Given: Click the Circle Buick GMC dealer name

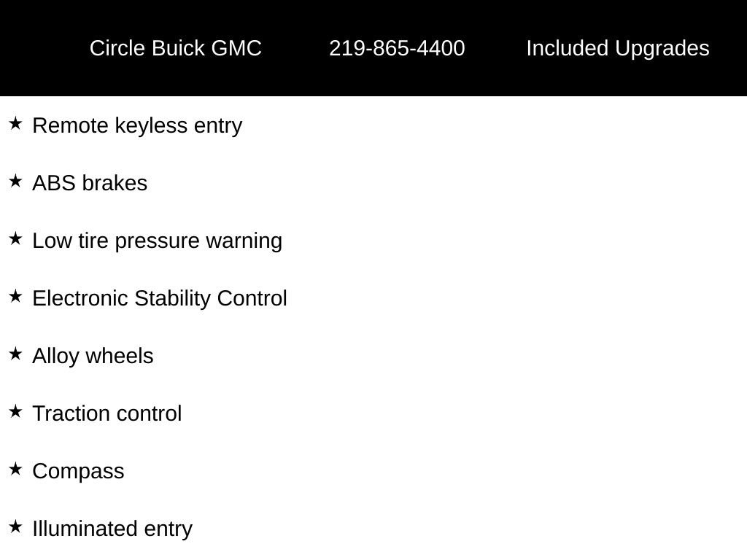Looking at the screenshot, I should (x=175, y=48).
